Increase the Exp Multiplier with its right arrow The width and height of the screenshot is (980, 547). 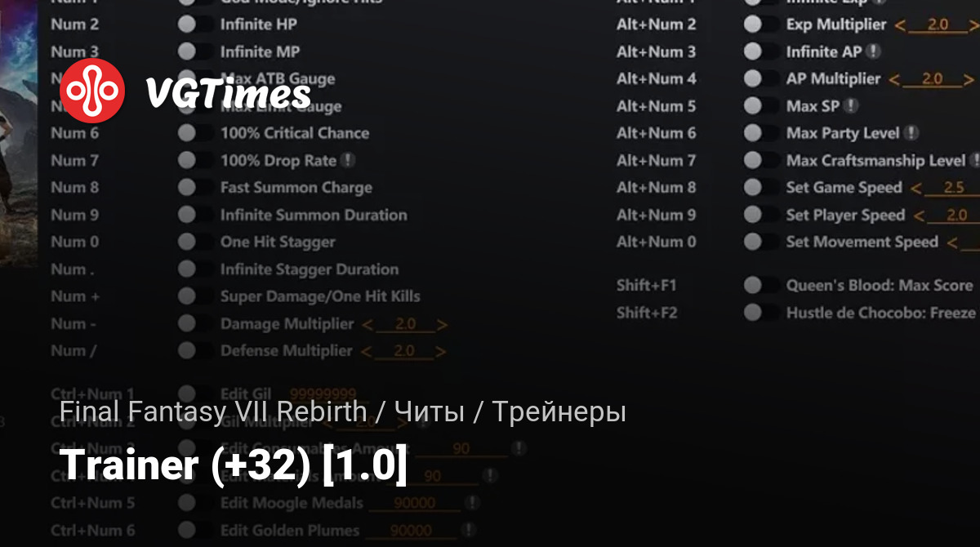coord(971,25)
